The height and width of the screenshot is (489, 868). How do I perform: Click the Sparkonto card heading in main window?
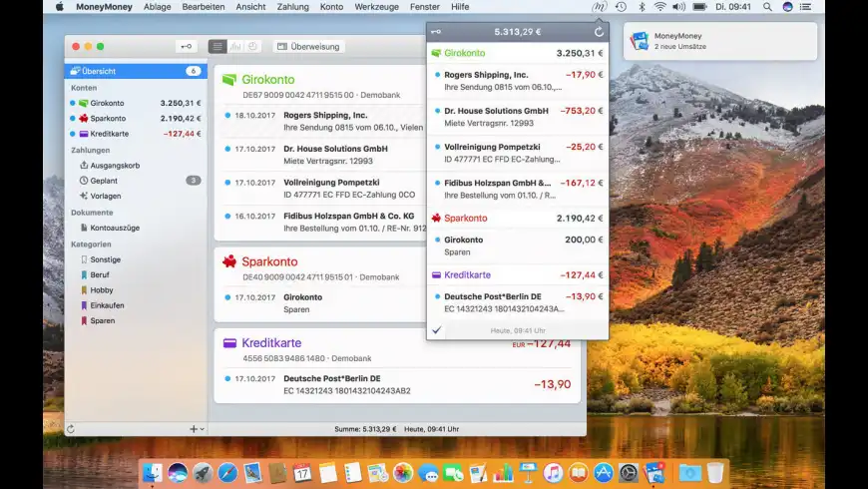269,261
